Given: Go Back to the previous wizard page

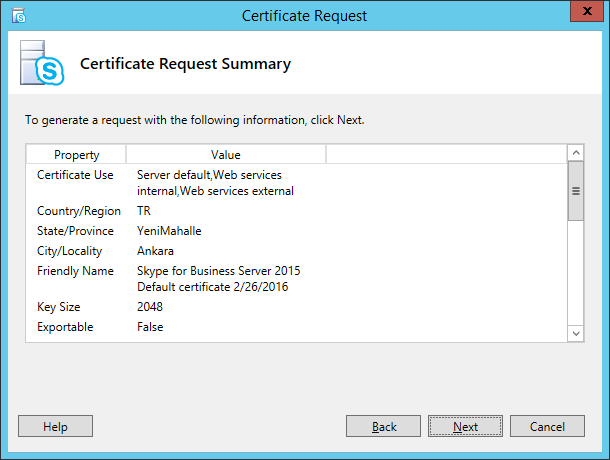Looking at the screenshot, I should [383, 426].
